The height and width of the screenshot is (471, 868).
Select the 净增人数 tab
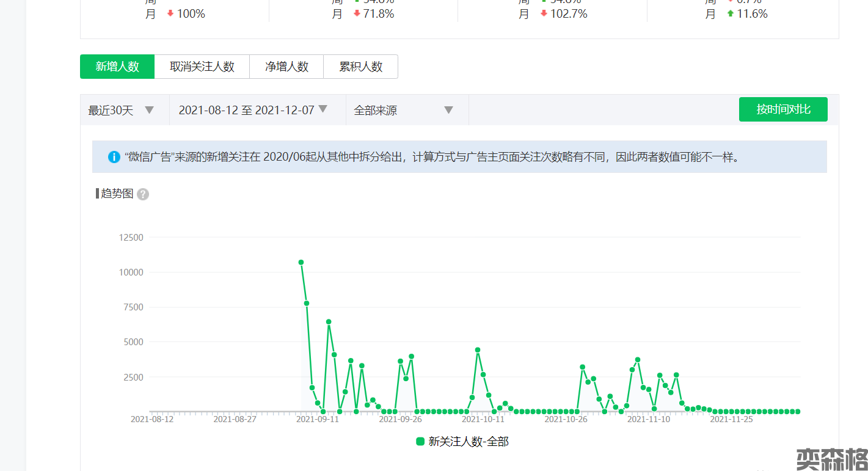coord(286,67)
